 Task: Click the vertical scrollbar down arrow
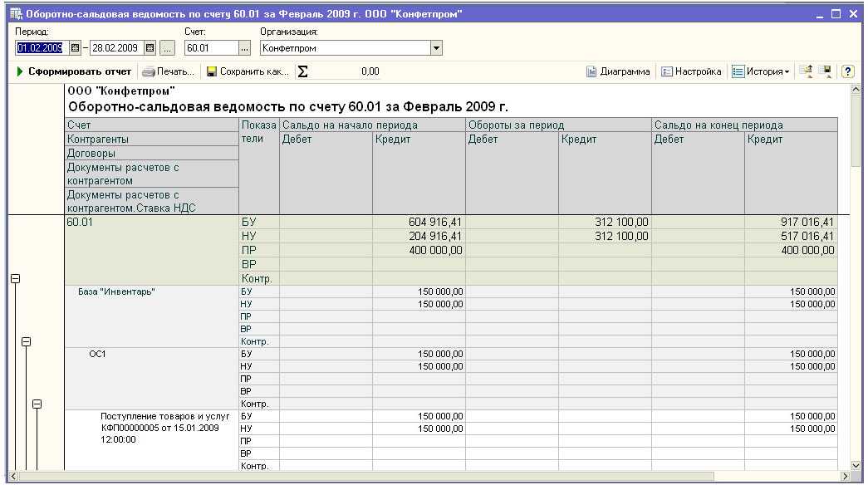click(856, 466)
